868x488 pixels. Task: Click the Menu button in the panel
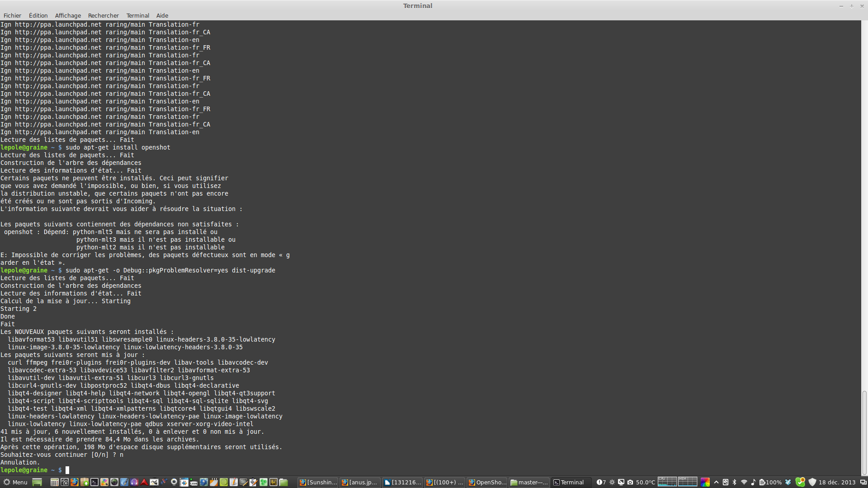click(x=15, y=482)
